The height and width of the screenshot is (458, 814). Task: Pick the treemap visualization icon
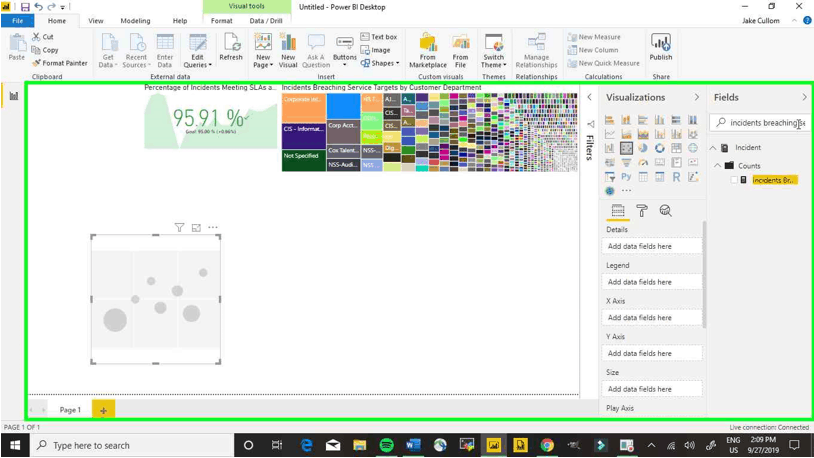[676, 148]
